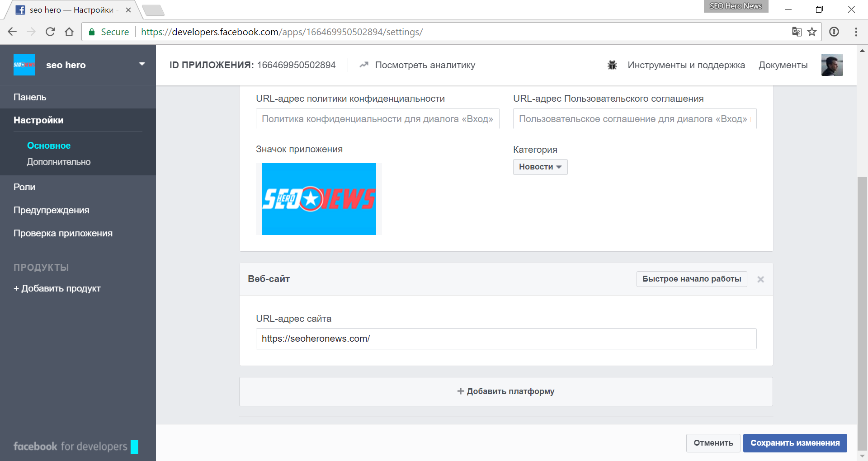
Task: Open Предупреждения in sidebar
Action: pos(52,210)
